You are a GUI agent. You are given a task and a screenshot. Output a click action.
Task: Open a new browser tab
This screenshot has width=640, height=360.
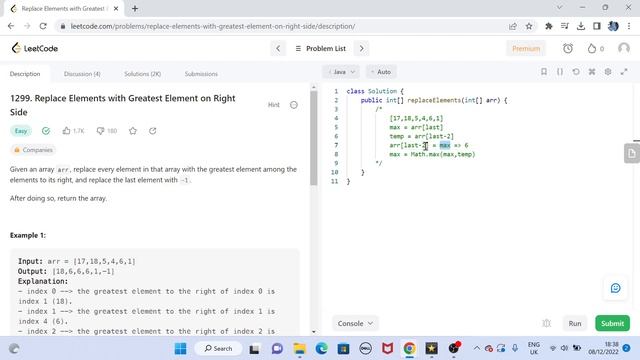click(x=135, y=8)
